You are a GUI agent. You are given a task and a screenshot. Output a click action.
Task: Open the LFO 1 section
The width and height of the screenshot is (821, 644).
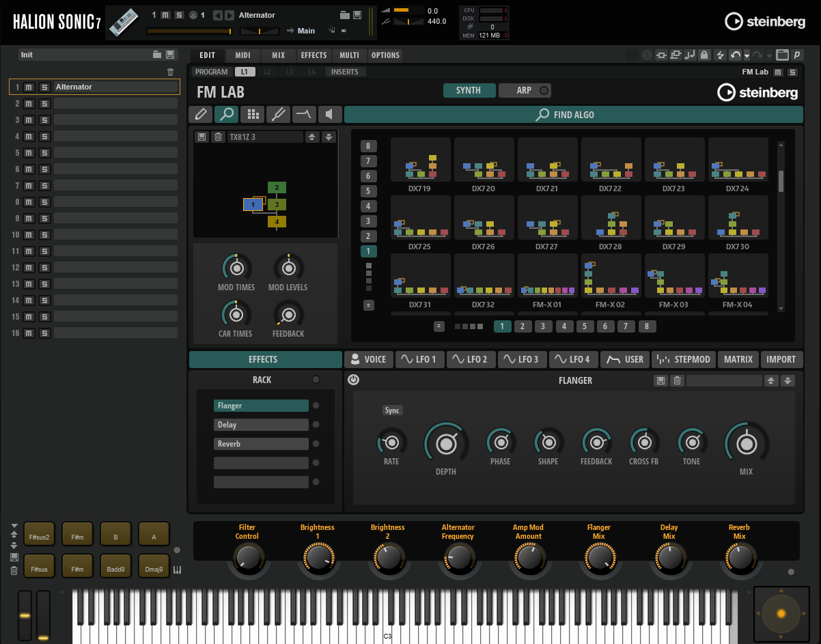click(x=420, y=359)
